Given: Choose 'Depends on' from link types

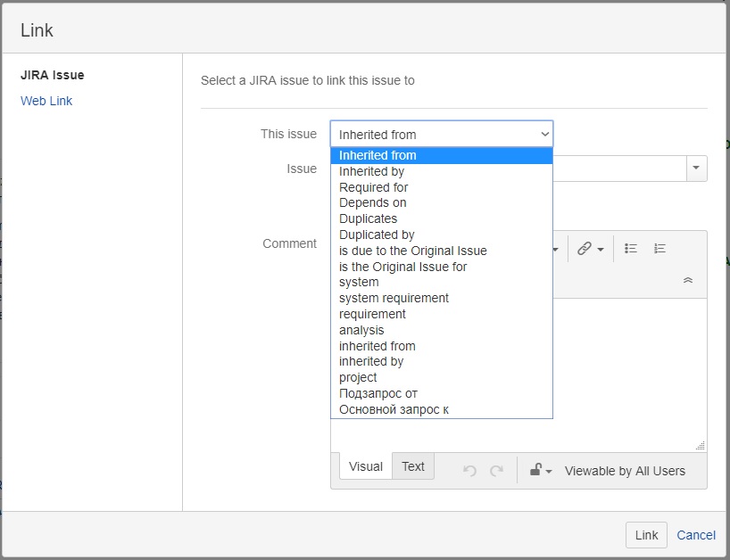Looking at the screenshot, I should (x=372, y=202).
